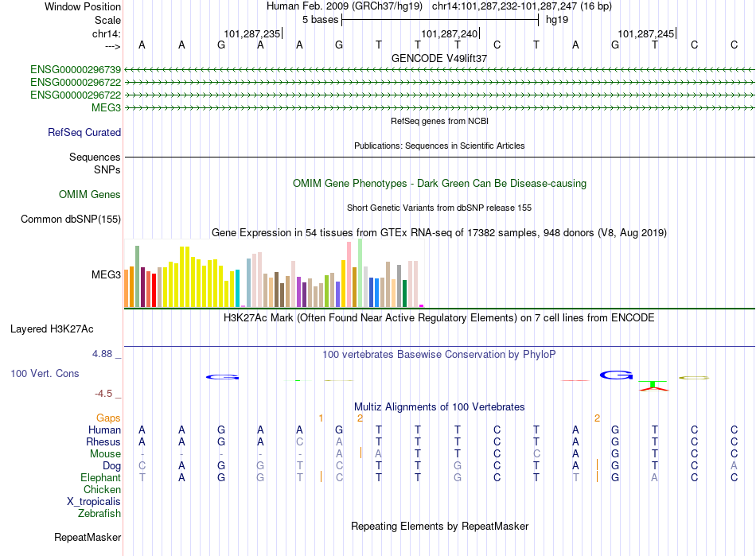
Task: Click 'Short Genetic Variants from dbSNP release 155'
Action: tap(439, 208)
